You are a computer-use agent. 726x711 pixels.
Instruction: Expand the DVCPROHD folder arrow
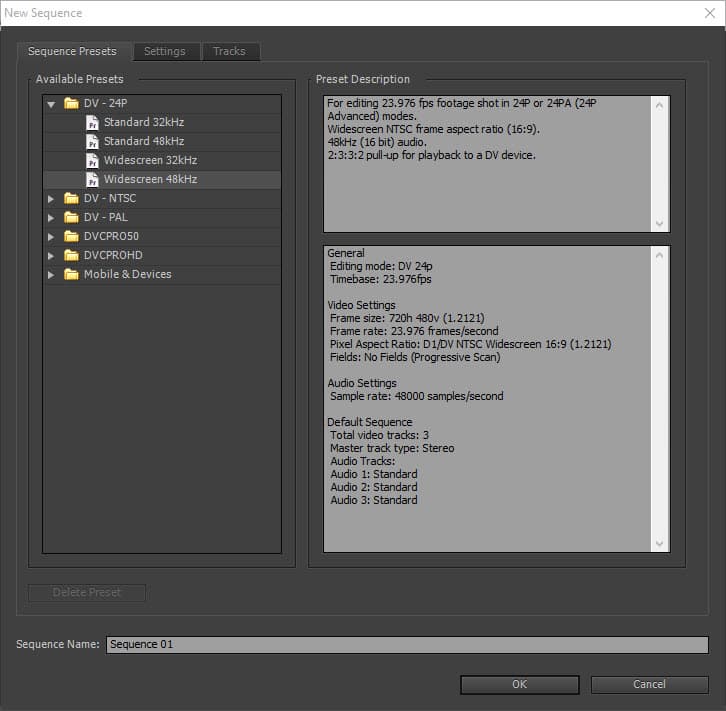pyautogui.click(x=51, y=255)
